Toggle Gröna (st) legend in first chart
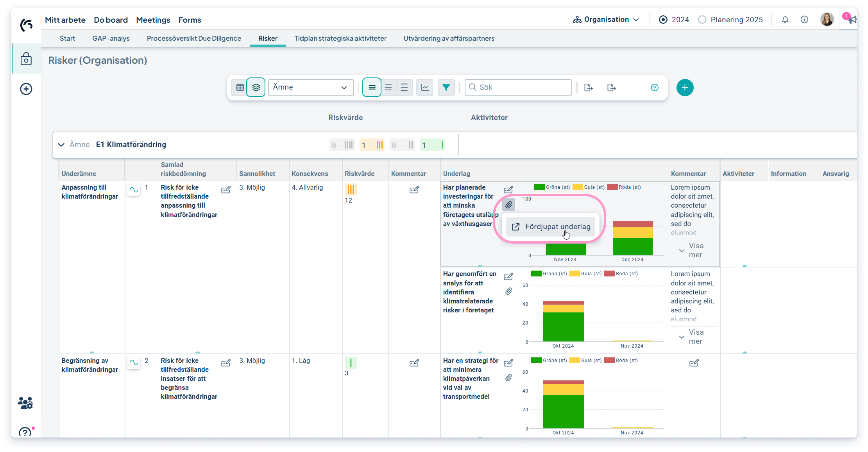This screenshot has height=452, width=868. [552, 187]
